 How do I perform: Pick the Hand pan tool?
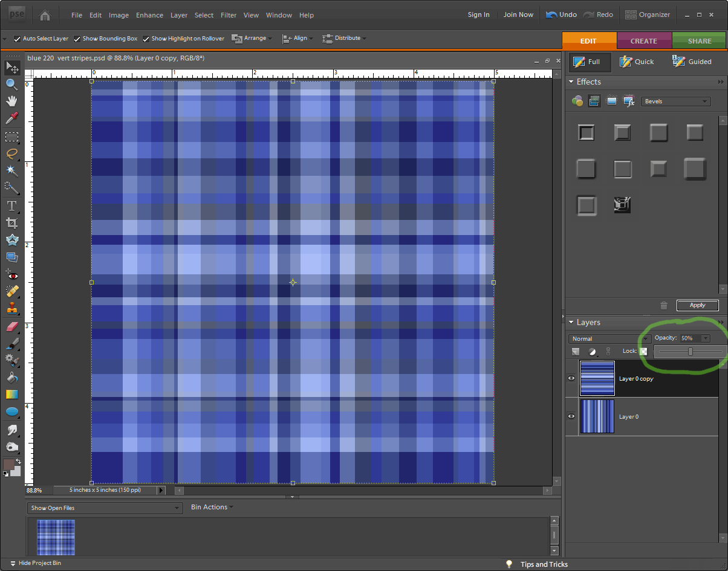coord(11,101)
